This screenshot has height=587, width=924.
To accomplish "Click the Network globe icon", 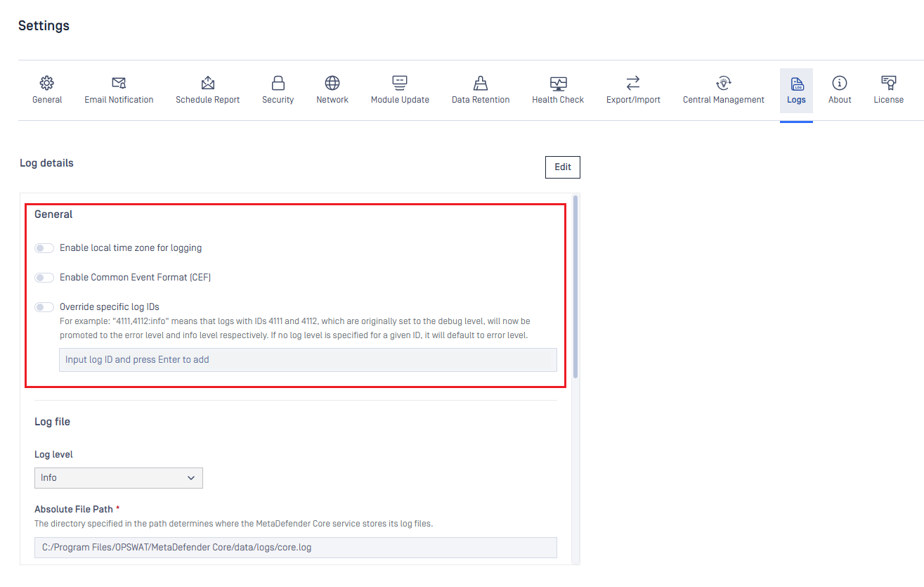I will pos(332,83).
